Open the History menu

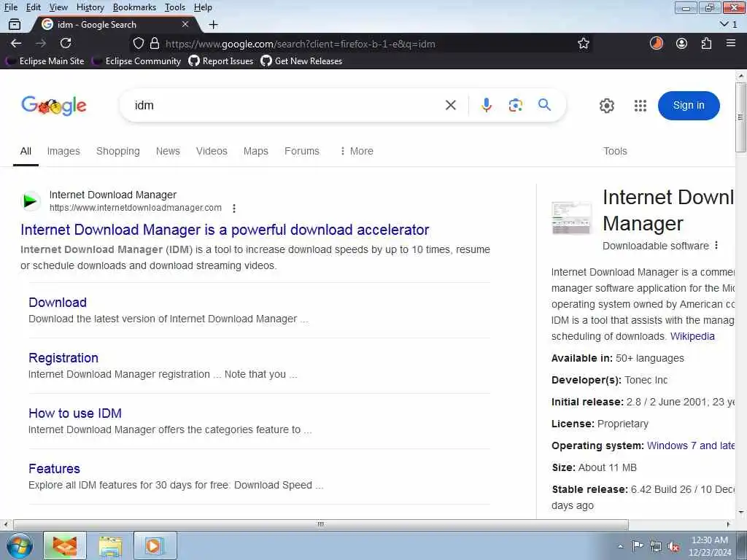click(x=90, y=7)
